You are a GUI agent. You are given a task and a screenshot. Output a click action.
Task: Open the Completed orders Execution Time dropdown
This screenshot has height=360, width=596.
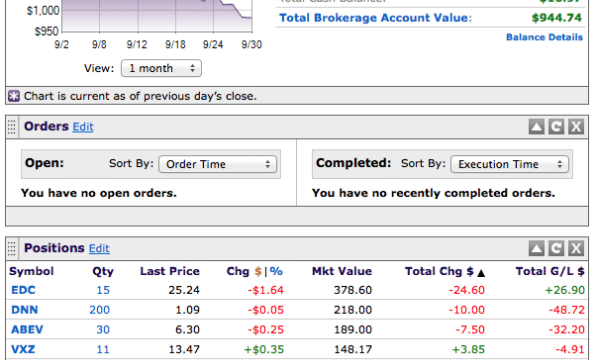click(x=509, y=164)
